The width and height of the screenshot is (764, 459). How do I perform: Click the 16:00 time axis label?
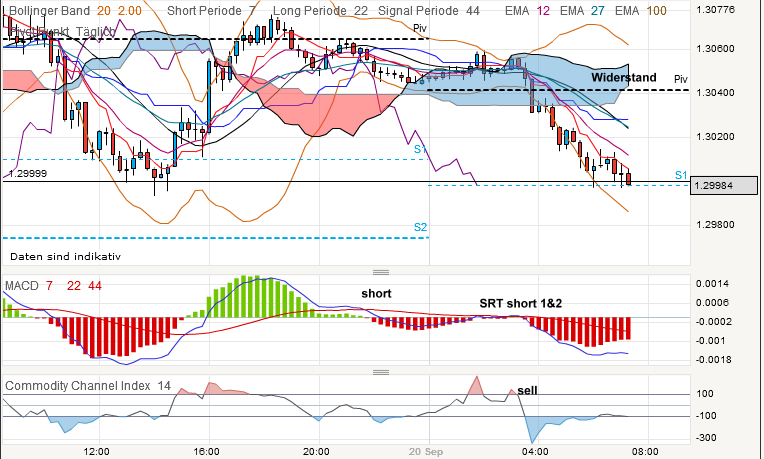coord(206,452)
